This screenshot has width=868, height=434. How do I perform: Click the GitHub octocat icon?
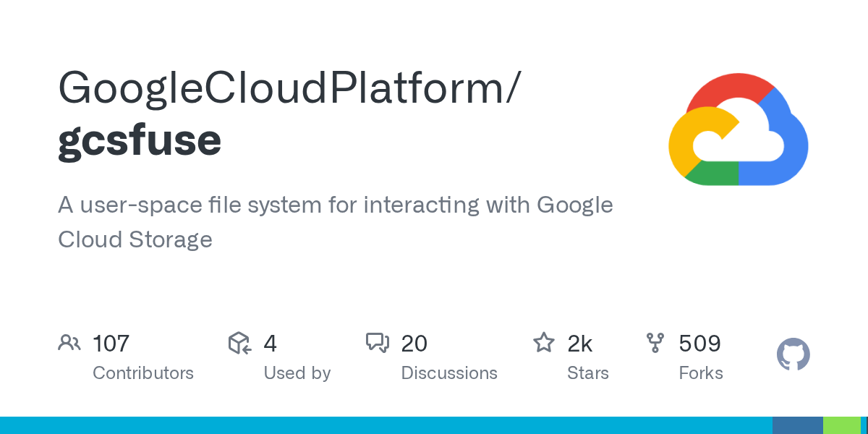pos(793,355)
